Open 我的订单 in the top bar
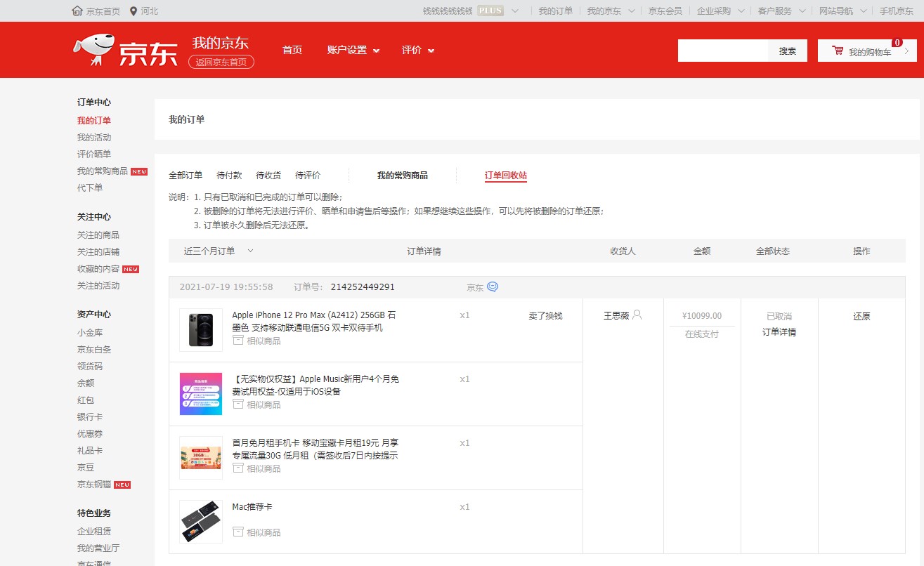Viewport: 924px width, 566px height. click(x=556, y=11)
